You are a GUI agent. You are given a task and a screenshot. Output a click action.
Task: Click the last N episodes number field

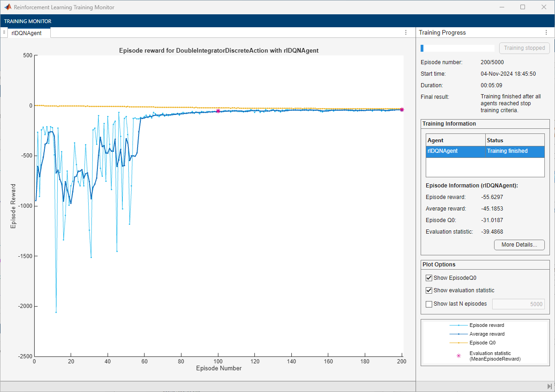pos(518,304)
